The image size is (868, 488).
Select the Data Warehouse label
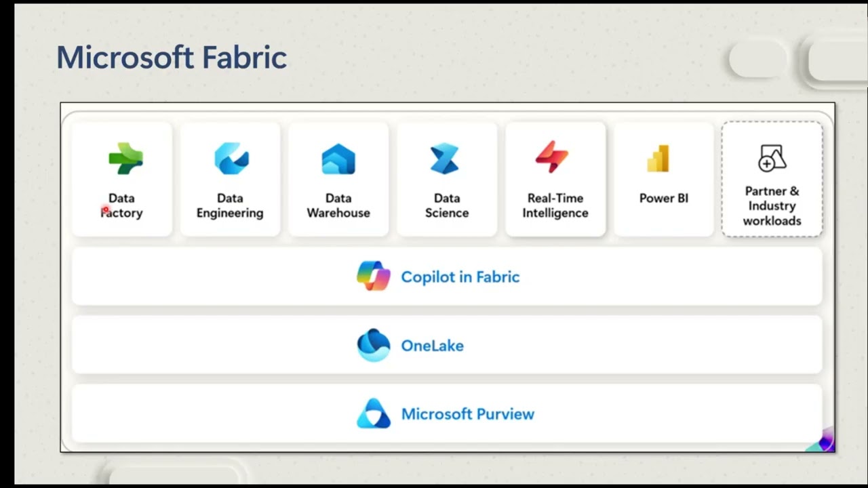tap(338, 205)
